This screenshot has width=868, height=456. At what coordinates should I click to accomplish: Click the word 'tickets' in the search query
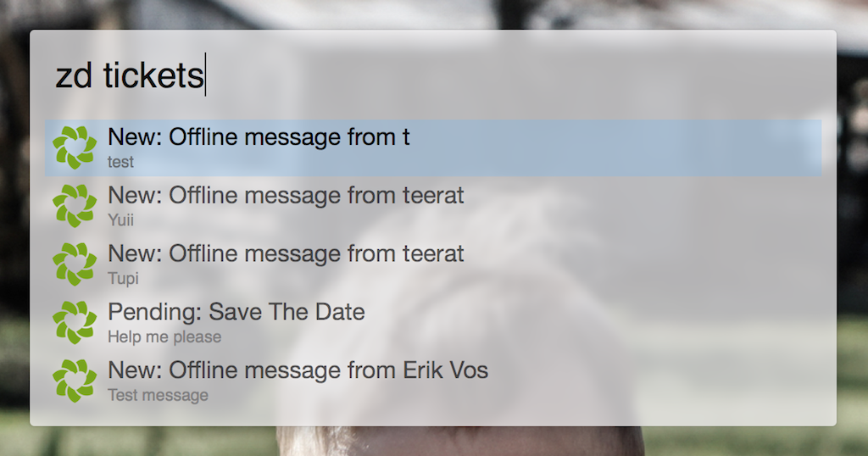click(x=153, y=76)
